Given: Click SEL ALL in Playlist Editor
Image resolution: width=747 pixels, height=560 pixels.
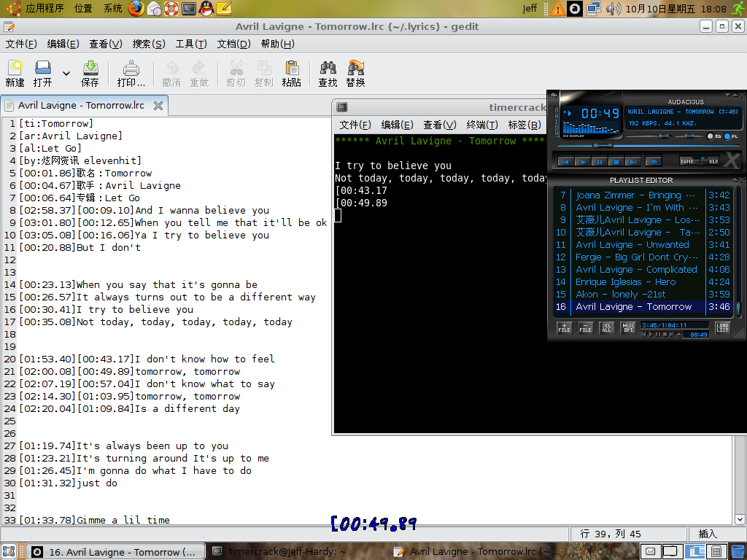Looking at the screenshot, I should point(606,327).
